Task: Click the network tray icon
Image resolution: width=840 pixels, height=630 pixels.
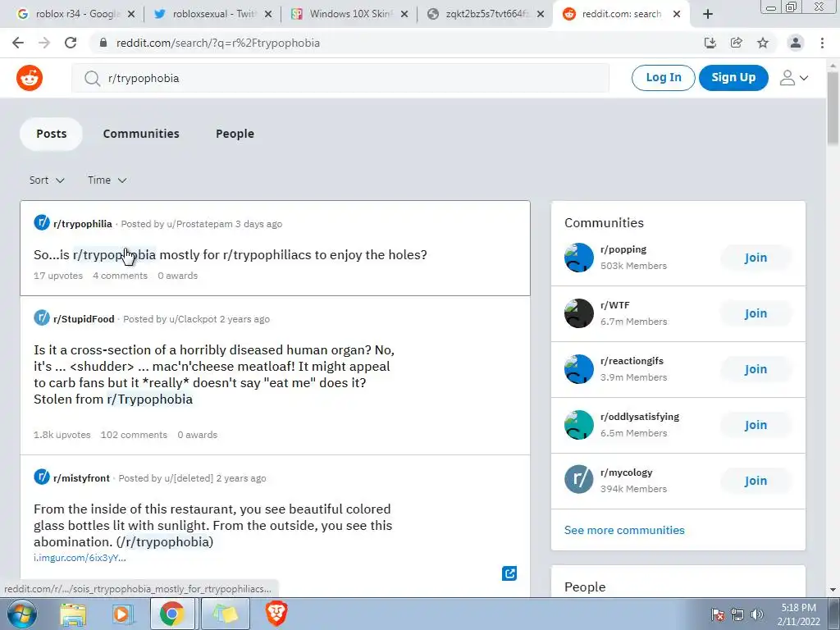Action: click(737, 614)
